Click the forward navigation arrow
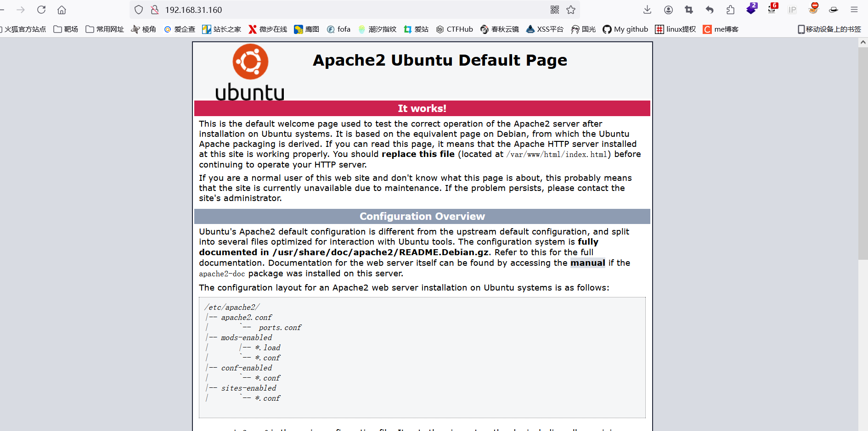Viewport: 868px width, 431px height. (x=21, y=10)
